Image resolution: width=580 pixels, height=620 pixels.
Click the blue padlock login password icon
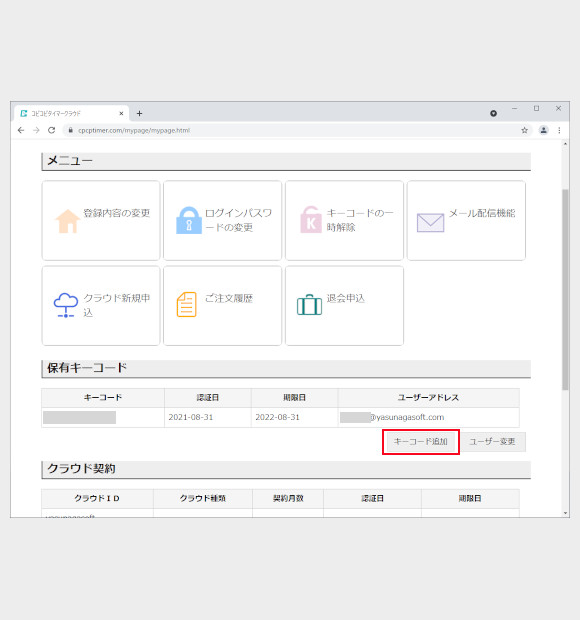pyautogui.click(x=189, y=220)
